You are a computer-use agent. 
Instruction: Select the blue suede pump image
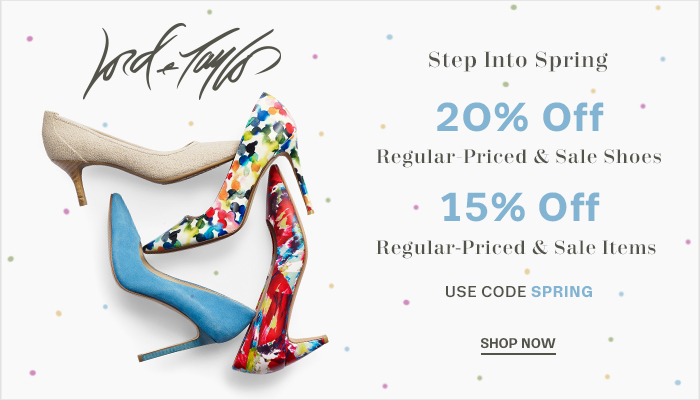coord(179,277)
